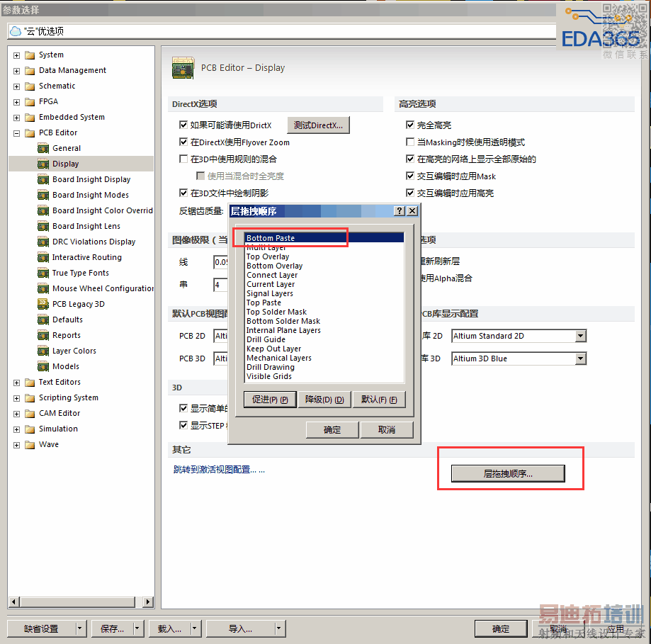Open the layer drawing order button
651x644 pixels.
click(x=508, y=474)
